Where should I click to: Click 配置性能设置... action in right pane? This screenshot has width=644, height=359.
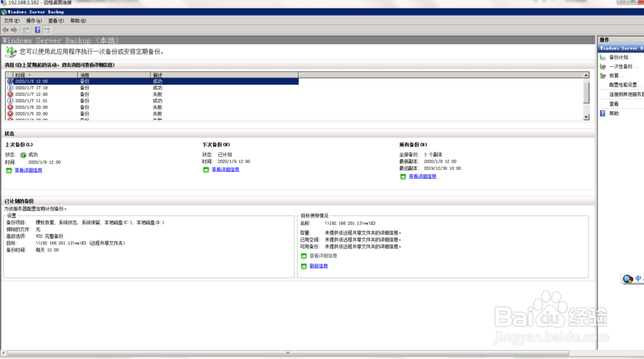[626, 85]
